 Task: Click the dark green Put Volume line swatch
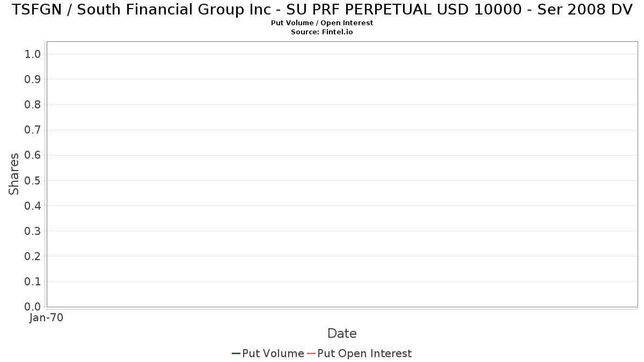tap(236, 353)
